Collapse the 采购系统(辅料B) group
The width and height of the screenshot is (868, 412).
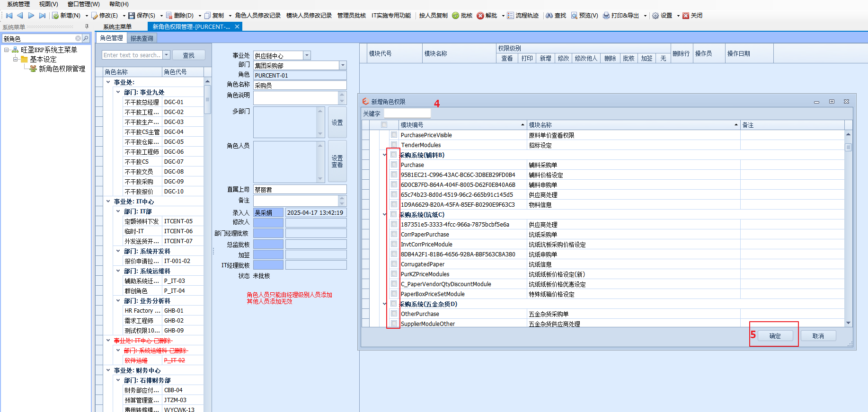tap(384, 155)
